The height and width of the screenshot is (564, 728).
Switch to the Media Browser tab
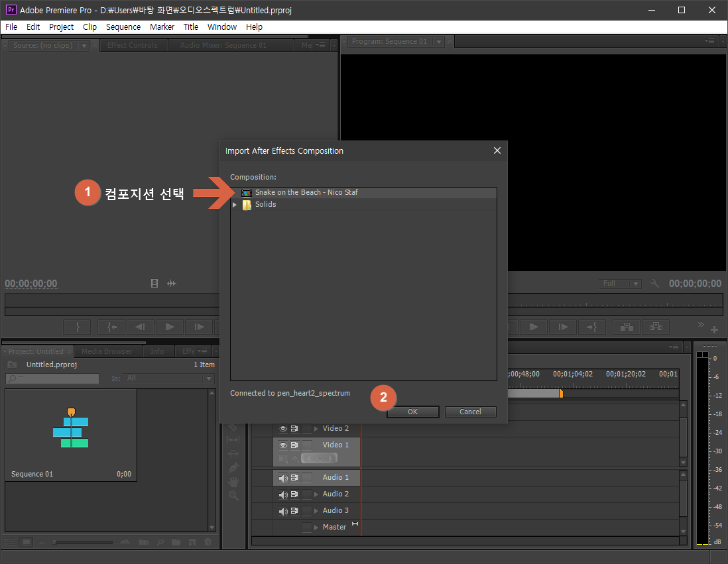click(x=107, y=351)
